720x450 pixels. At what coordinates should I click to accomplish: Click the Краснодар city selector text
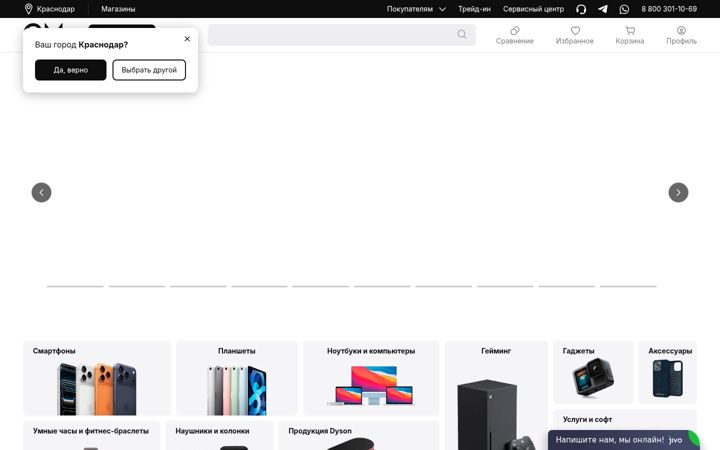[x=56, y=9]
